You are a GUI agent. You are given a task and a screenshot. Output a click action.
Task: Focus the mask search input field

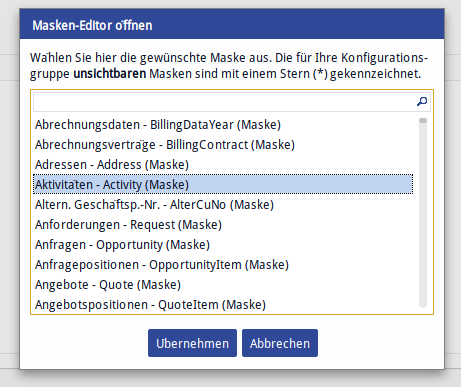(x=224, y=102)
